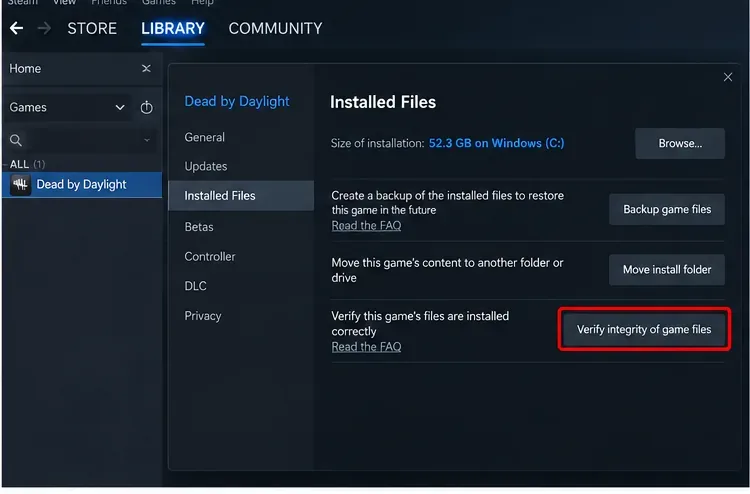The image size is (750, 494).
Task: Open Read the FAQ link under verify
Action: [x=366, y=347]
